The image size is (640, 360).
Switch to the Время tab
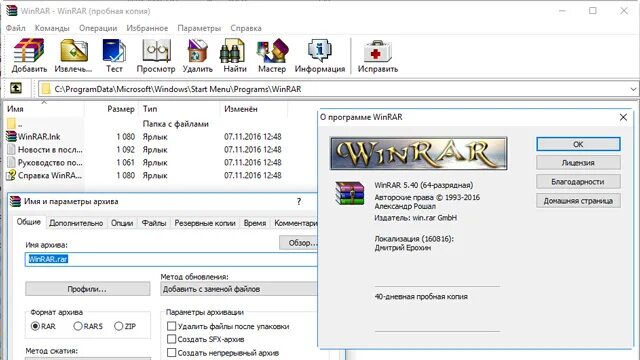coord(255,223)
